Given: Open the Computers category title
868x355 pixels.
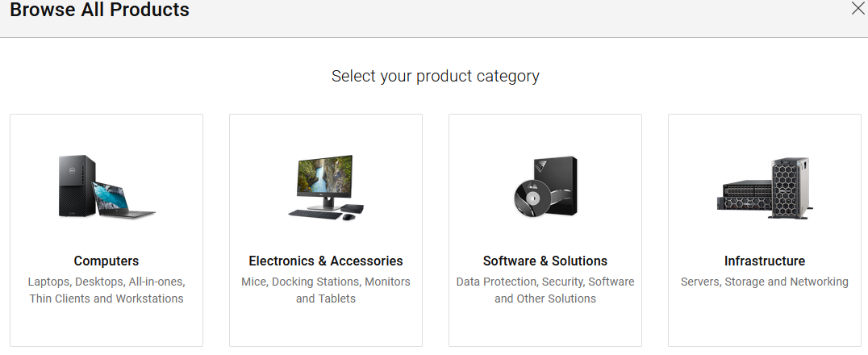Looking at the screenshot, I should pyautogui.click(x=106, y=261).
